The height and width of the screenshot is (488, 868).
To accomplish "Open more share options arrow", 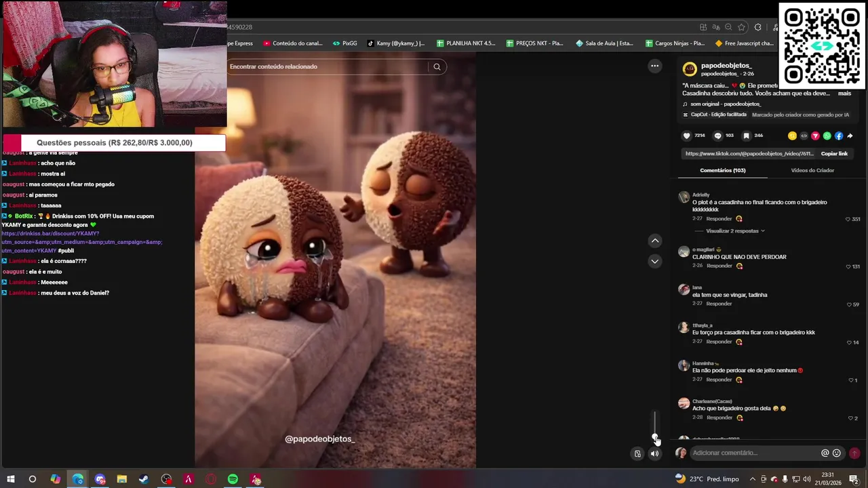I will pyautogui.click(x=850, y=136).
